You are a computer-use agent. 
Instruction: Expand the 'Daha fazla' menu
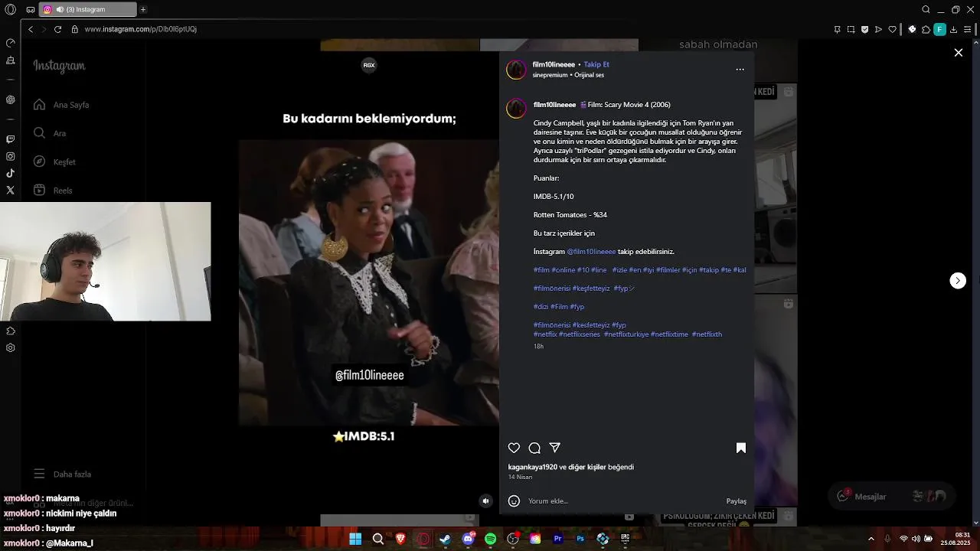tap(63, 474)
